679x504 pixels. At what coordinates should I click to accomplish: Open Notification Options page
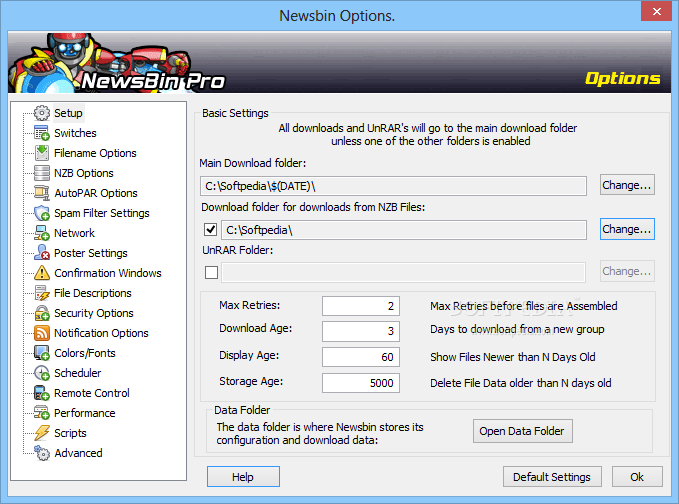101,333
